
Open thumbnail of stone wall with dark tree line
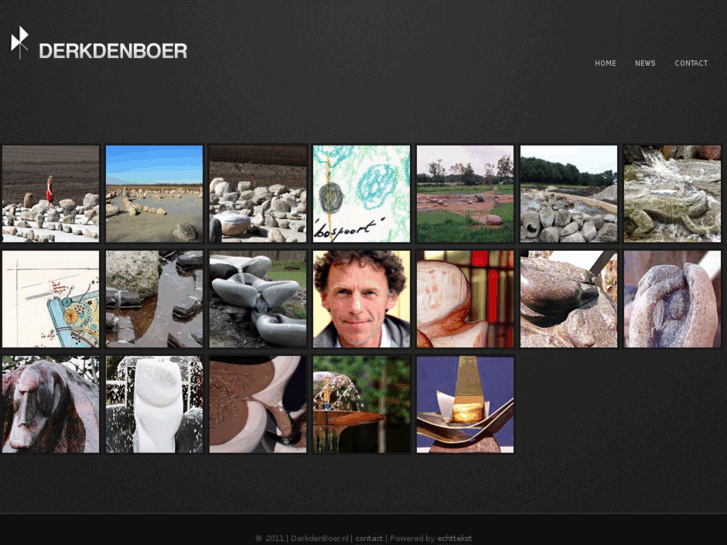[569, 193]
